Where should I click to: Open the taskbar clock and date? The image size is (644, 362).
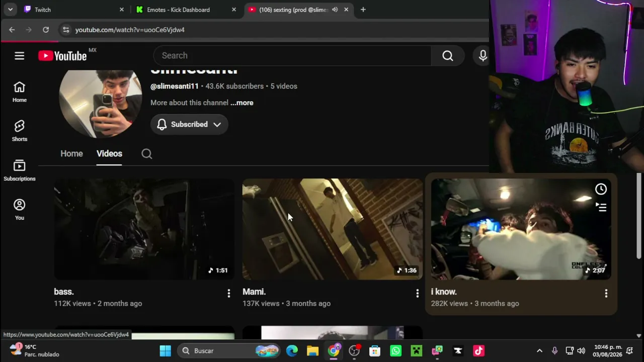tap(607, 351)
